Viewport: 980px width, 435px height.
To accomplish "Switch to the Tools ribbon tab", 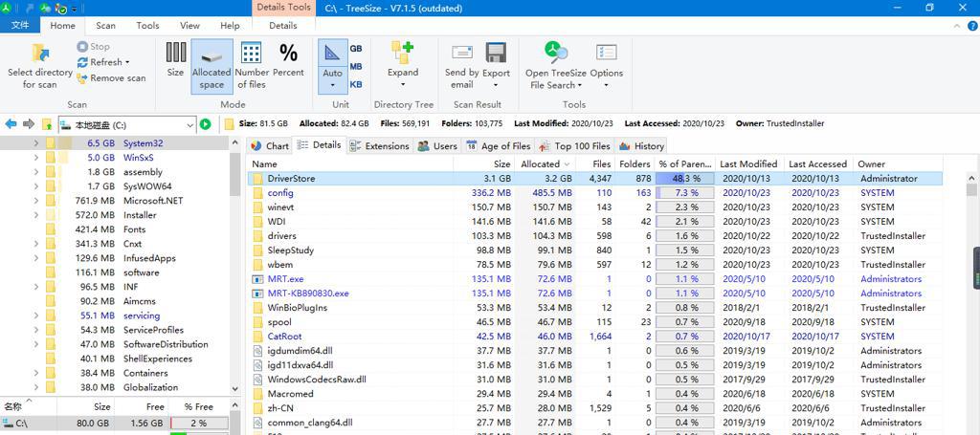I will point(147,26).
